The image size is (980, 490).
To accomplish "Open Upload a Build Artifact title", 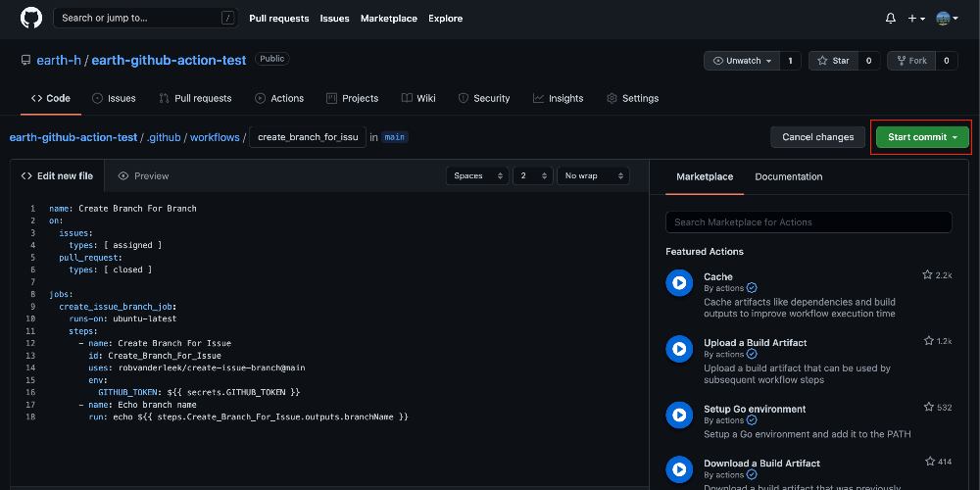I will coord(755,343).
